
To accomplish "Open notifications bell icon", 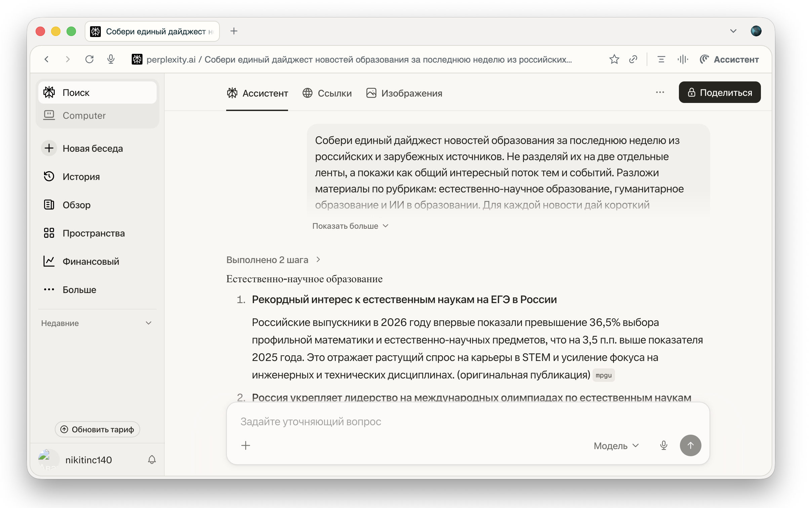I will (x=152, y=460).
